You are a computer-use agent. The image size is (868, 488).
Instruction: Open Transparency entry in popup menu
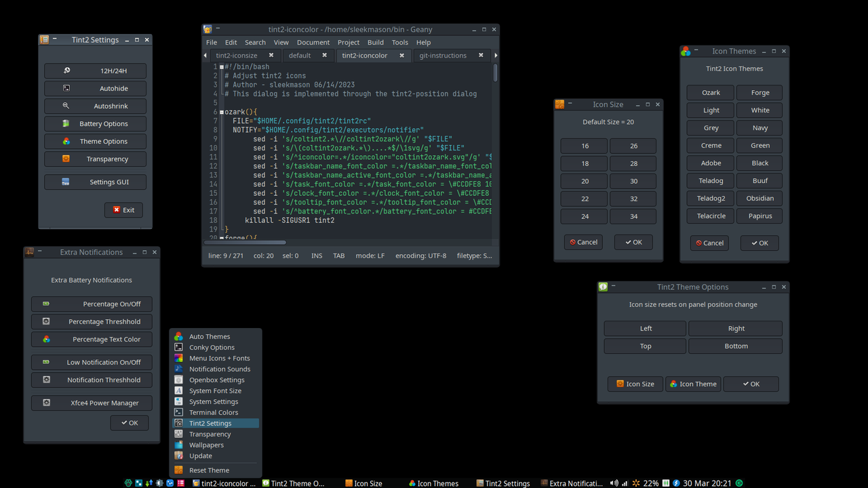[x=214, y=434]
